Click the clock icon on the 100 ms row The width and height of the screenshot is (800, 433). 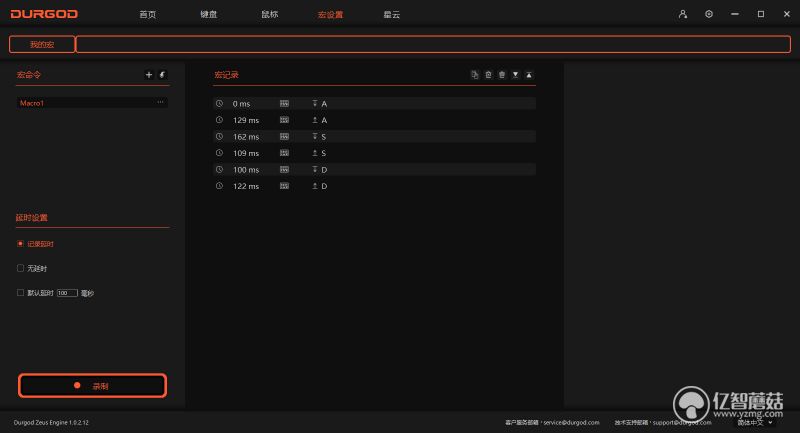[219, 169]
